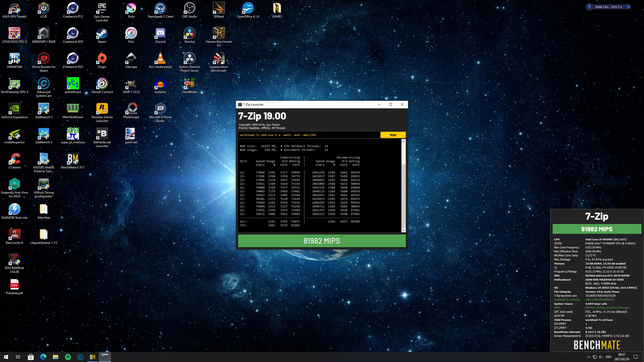Open ARMOURY CRATE icon
644x362 pixels.
click(x=44, y=35)
